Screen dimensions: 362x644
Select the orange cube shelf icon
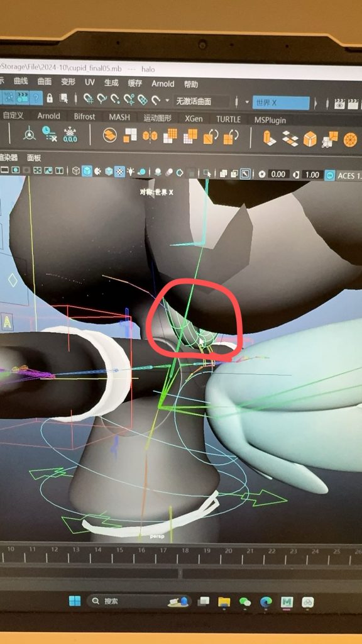[x=310, y=139]
